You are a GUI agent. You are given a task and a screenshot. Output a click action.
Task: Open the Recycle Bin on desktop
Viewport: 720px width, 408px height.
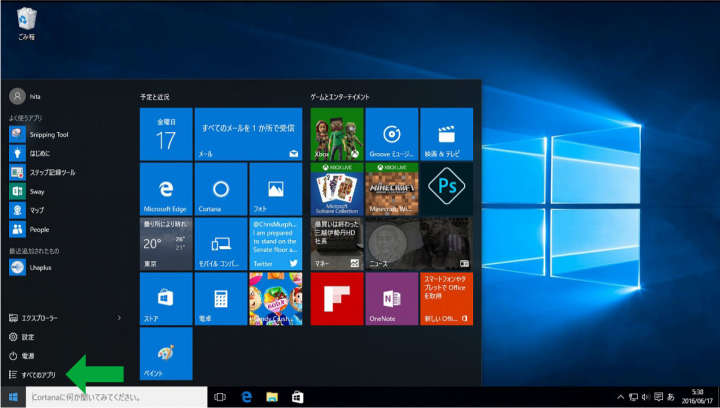click(26, 23)
